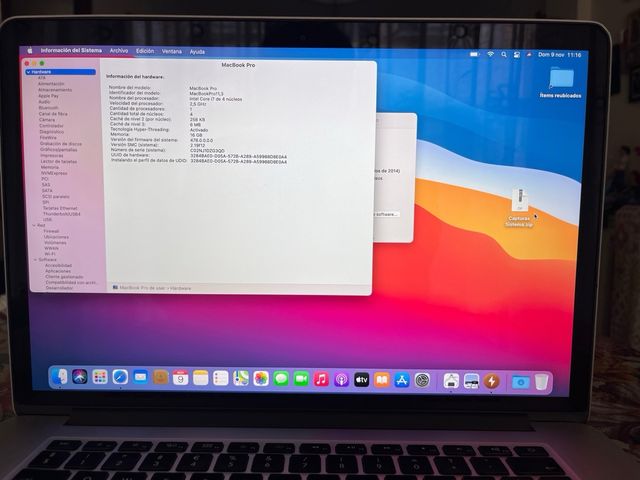Open Control Center in menu bar
The height and width of the screenshot is (480, 640).
pyautogui.click(x=517, y=55)
